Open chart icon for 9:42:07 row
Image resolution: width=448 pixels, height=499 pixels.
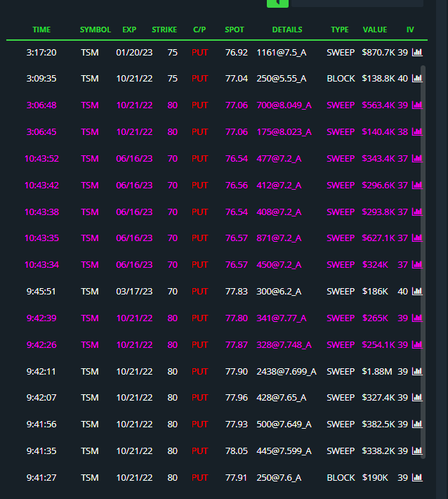point(417,398)
